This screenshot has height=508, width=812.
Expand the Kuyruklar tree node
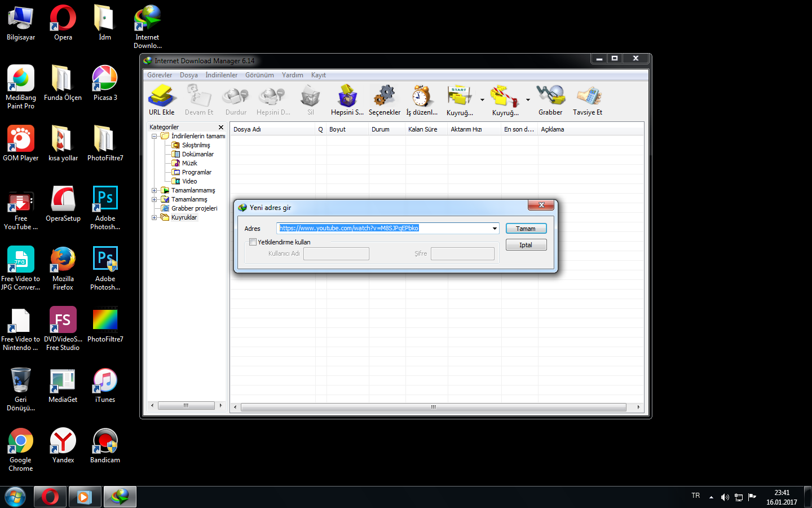154,217
